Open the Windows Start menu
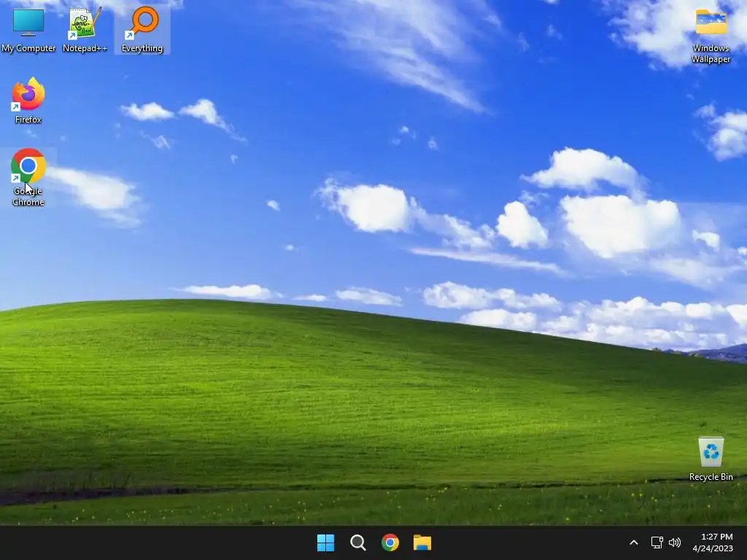 (x=326, y=542)
